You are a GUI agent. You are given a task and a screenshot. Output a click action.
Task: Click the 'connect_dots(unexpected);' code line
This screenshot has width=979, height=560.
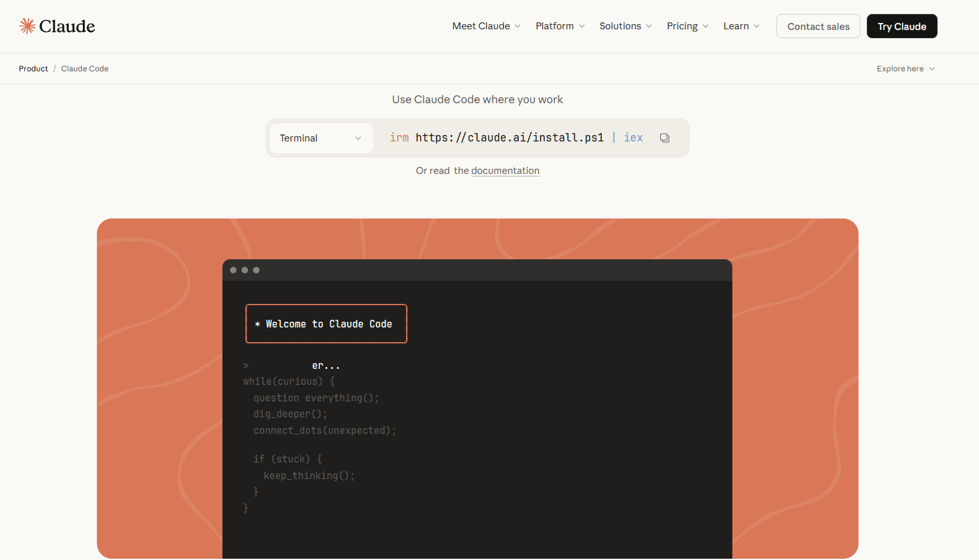[324, 431]
